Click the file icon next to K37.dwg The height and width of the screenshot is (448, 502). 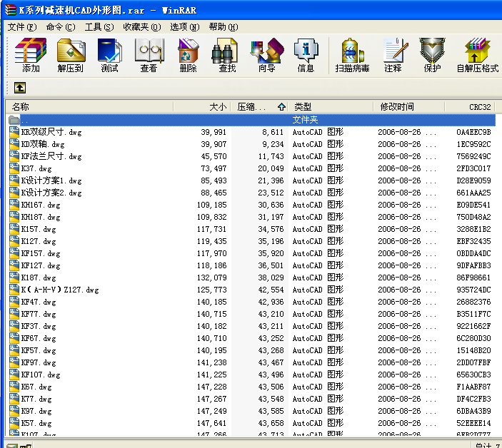click(x=14, y=168)
